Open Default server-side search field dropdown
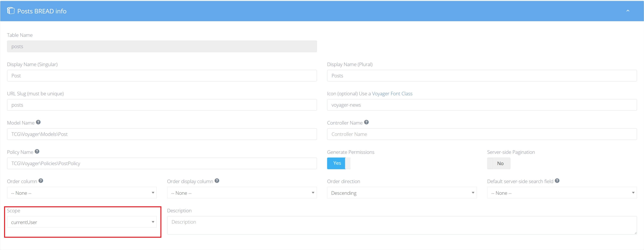 tap(562, 193)
